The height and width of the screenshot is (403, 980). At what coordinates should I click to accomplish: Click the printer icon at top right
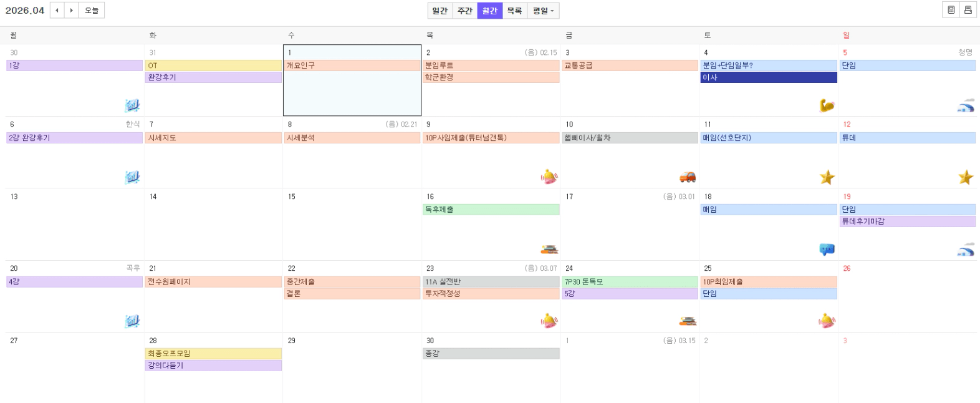(x=968, y=10)
